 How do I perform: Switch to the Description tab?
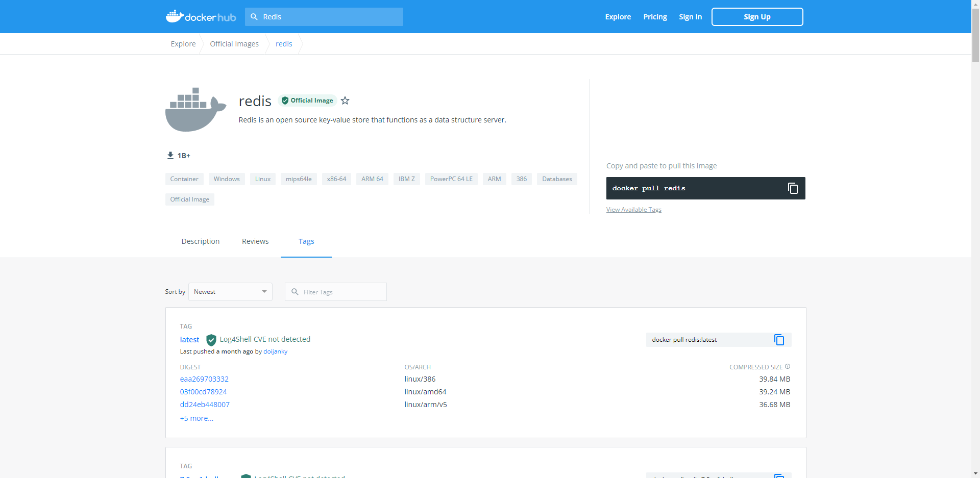[200, 241]
